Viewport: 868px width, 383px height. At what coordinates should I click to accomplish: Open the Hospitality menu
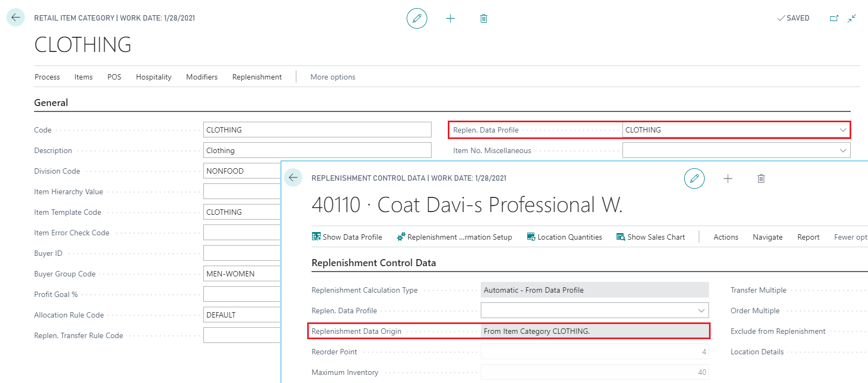coord(154,77)
